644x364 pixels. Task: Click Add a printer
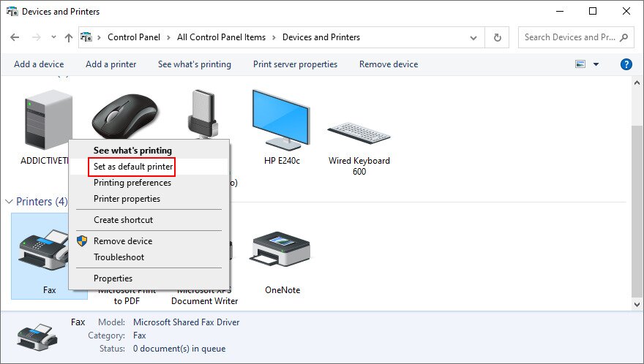point(111,64)
